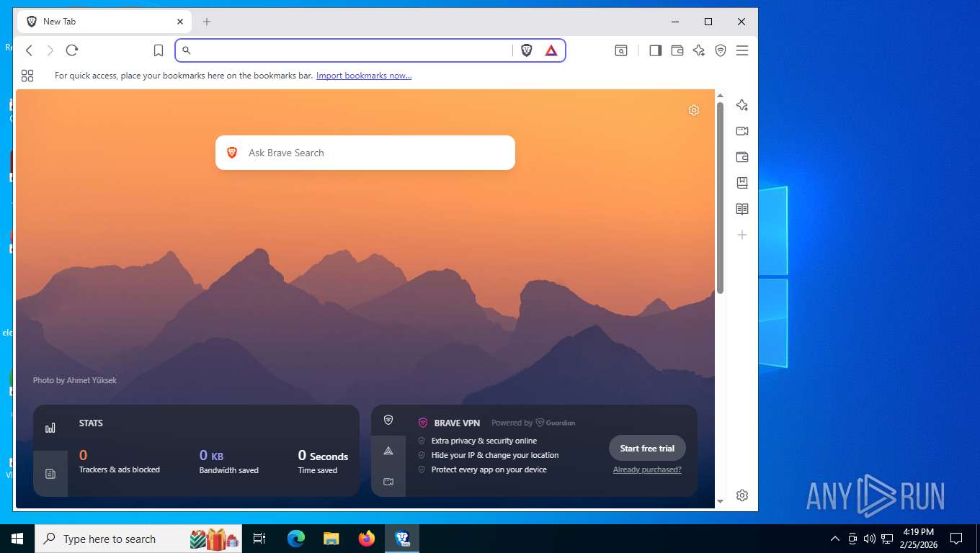Click the page scrollbar thumb
The image size is (980, 553).
(x=720, y=198)
